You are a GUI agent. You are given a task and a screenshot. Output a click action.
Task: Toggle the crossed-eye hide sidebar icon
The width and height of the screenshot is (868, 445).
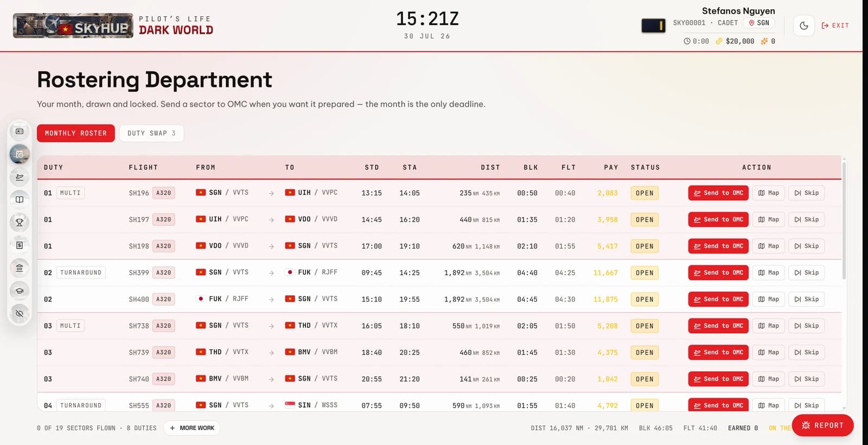pos(20,314)
